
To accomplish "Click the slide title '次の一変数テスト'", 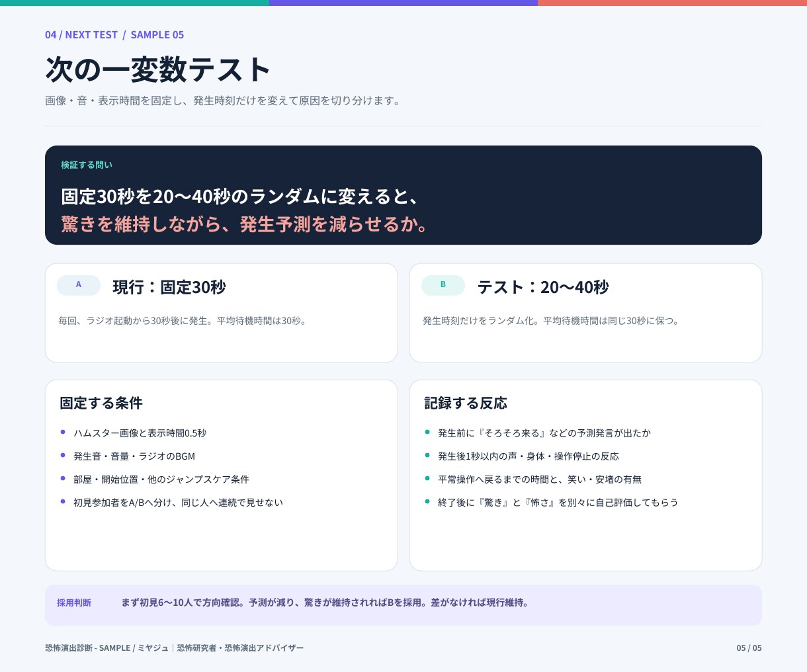I will 158,69.
